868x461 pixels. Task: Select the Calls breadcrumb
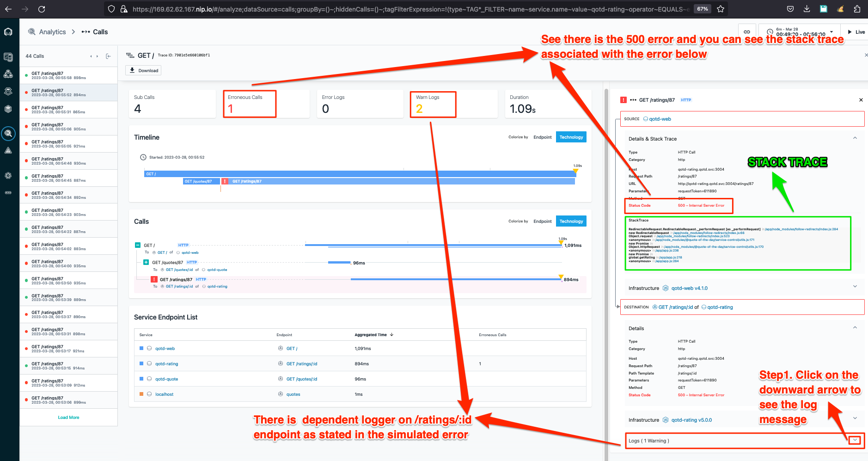[100, 32]
